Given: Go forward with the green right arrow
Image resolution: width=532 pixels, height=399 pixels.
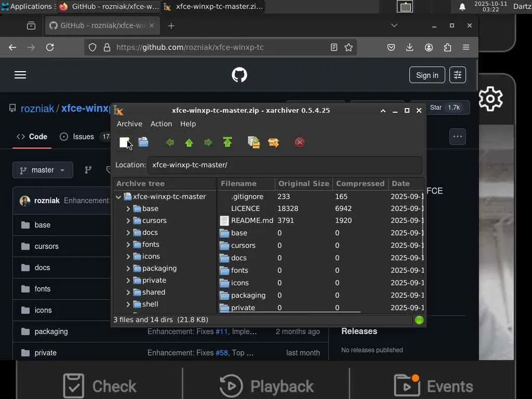Looking at the screenshot, I should (x=208, y=142).
